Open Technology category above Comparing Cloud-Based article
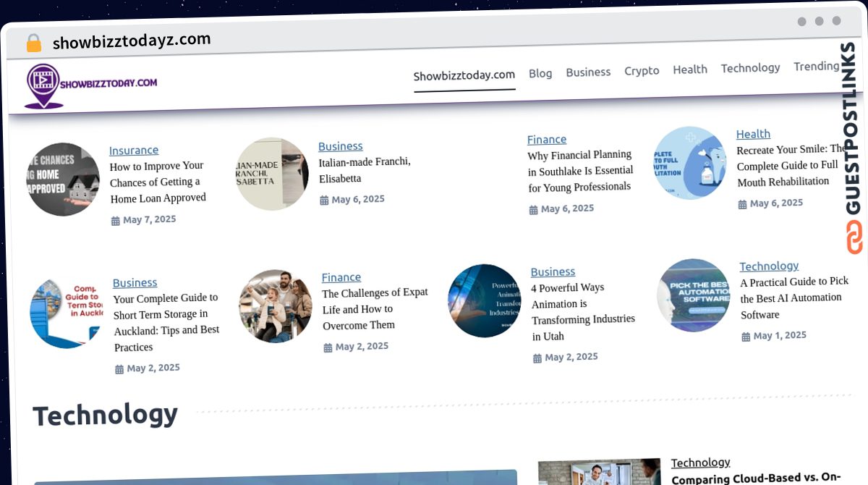Viewport: 868px width, 485px height. click(x=701, y=463)
